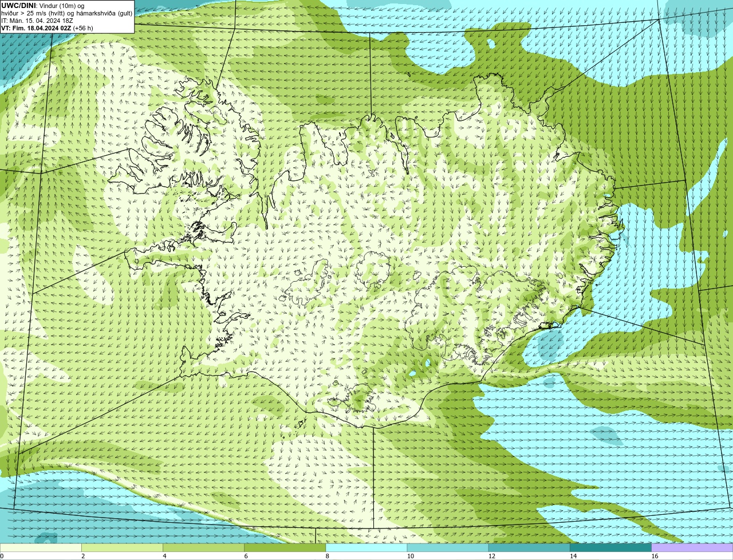Viewport: 733px width, 560px height.
Task: Click the 6–8 m/s olive green legend swatch
Action: 285,547
